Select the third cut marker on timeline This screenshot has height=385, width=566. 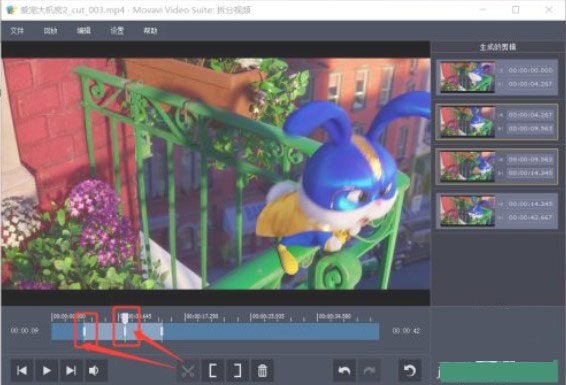pyautogui.click(x=162, y=331)
